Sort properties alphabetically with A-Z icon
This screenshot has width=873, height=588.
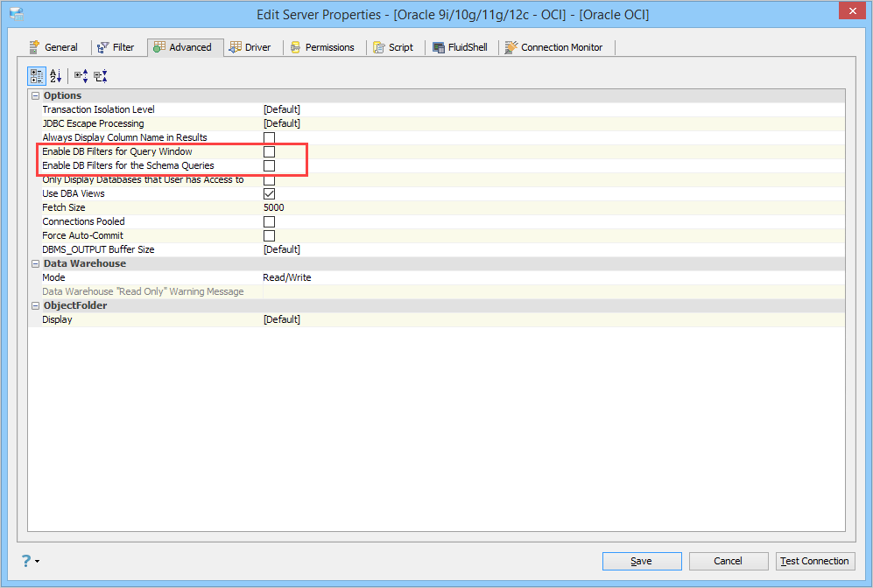(x=56, y=75)
